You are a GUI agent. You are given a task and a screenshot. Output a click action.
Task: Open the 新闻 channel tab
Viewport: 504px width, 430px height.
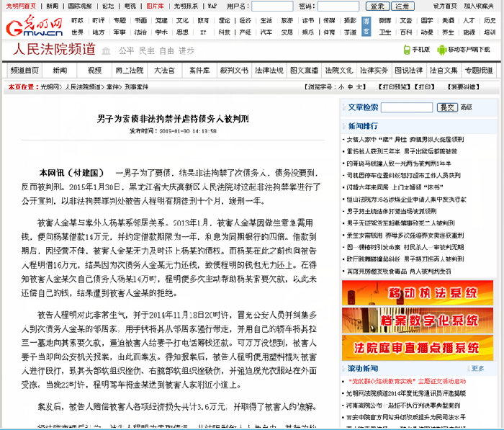(60, 70)
